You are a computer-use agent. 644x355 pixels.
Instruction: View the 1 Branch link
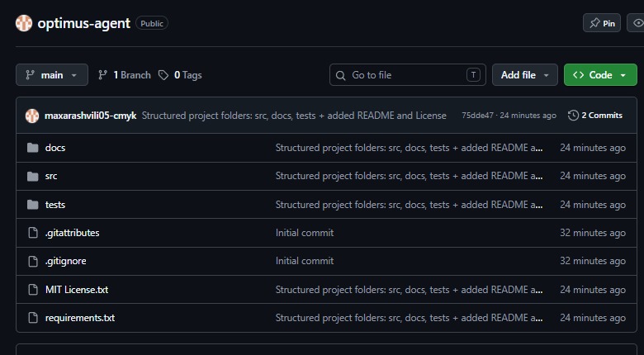pyautogui.click(x=125, y=75)
